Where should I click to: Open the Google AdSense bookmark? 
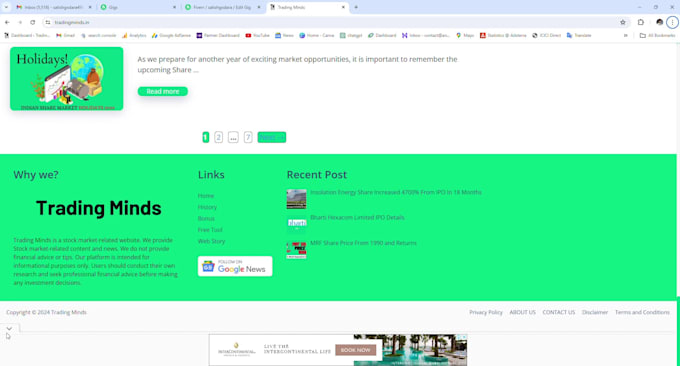tap(171, 35)
